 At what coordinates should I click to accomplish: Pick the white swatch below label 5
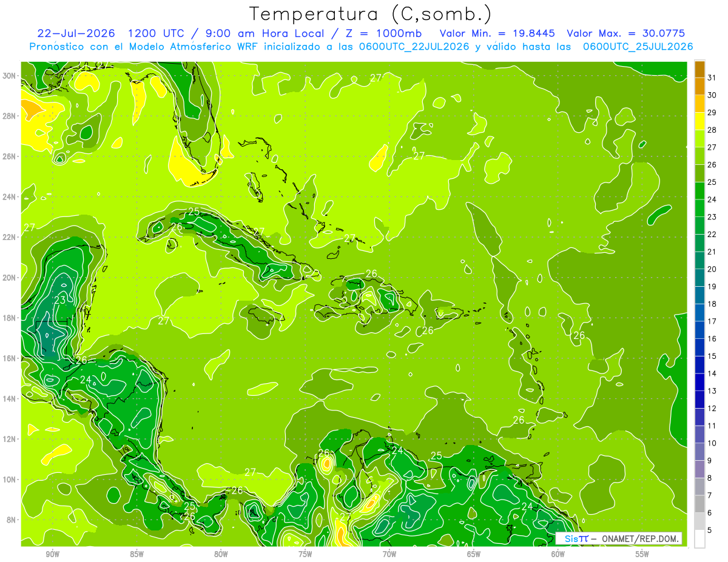[x=699, y=539]
